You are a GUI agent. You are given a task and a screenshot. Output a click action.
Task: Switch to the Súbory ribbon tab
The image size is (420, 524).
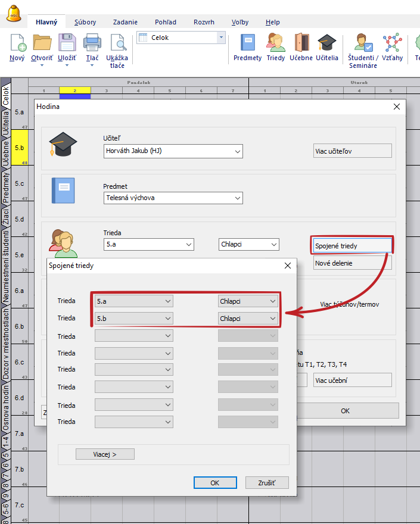(x=85, y=22)
